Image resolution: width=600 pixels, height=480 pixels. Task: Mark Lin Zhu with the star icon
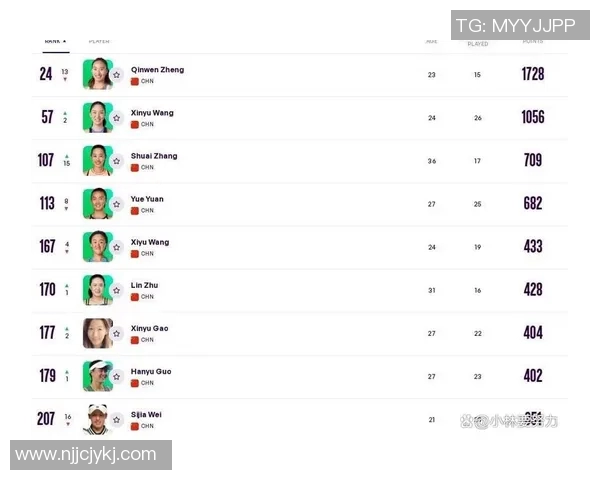tap(116, 290)
